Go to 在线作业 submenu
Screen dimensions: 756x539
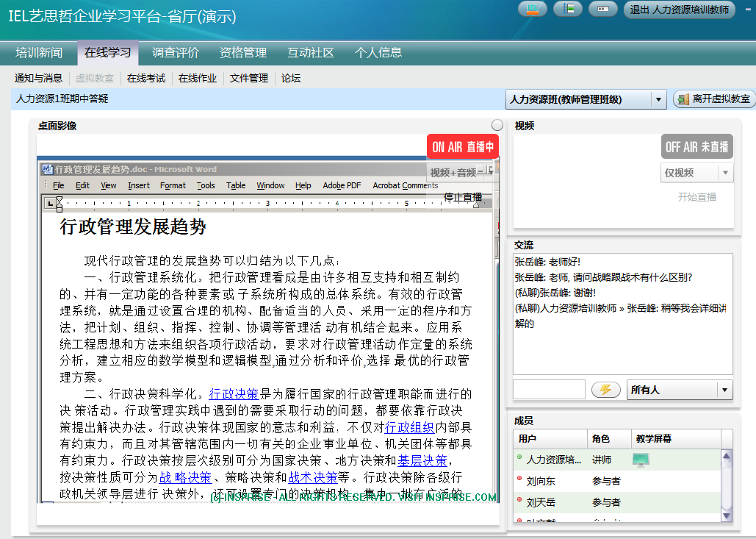(x=198, y=78)
